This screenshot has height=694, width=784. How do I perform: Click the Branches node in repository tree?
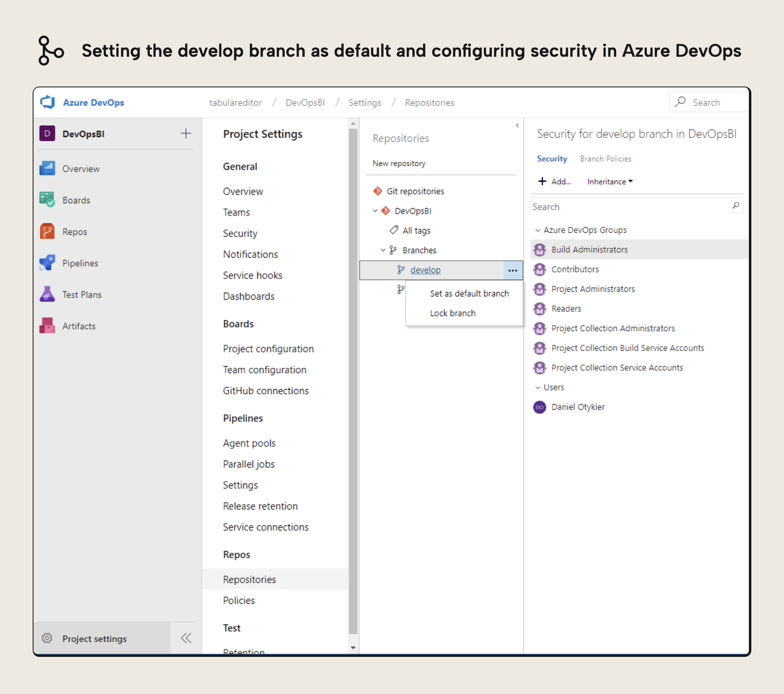pos(419,250)
